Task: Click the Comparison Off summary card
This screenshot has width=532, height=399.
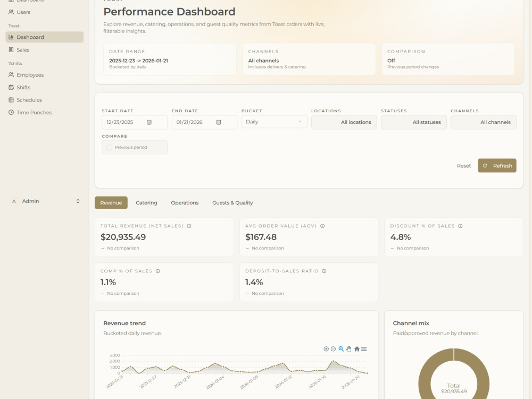Action: click(x=448, y=59)
